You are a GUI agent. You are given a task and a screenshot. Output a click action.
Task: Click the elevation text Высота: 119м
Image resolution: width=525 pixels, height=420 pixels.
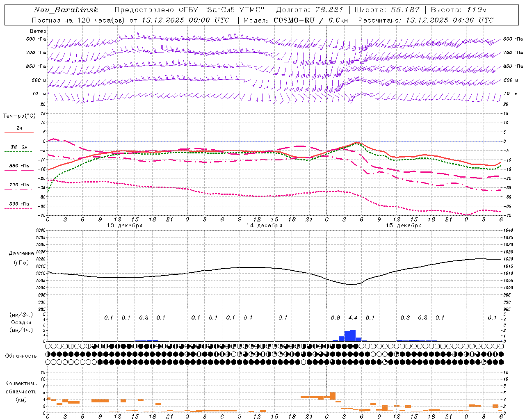pyautogui.click(x=459, y=10)
